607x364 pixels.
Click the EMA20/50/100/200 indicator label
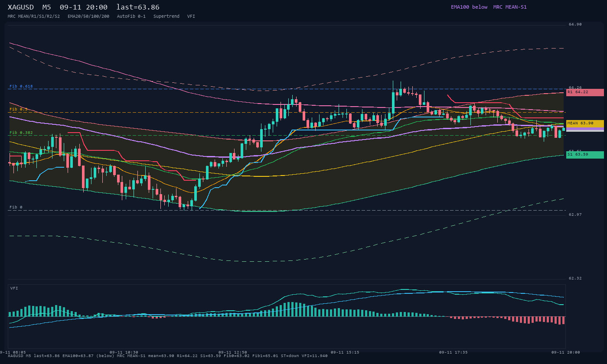88,16
